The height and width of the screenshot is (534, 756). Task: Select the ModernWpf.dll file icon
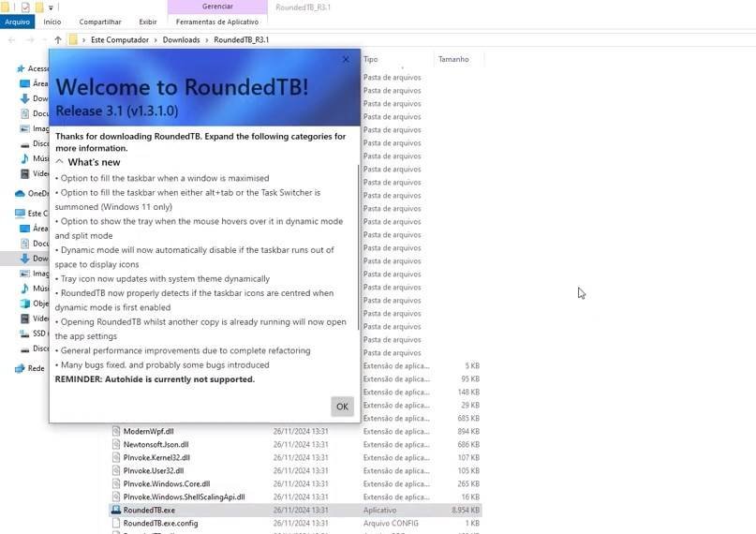pyautogui.click(x=116, y=431)
